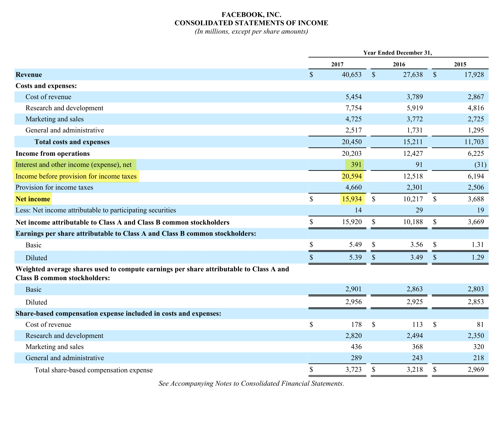Click 'Less: Net income attributable to participating securities'
Viewport: 504px width, 433px height.
pos(96,210)
